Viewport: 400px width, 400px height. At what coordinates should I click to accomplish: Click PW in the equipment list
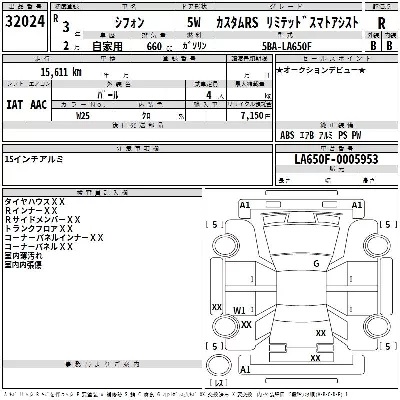click(x=356, y=135)
